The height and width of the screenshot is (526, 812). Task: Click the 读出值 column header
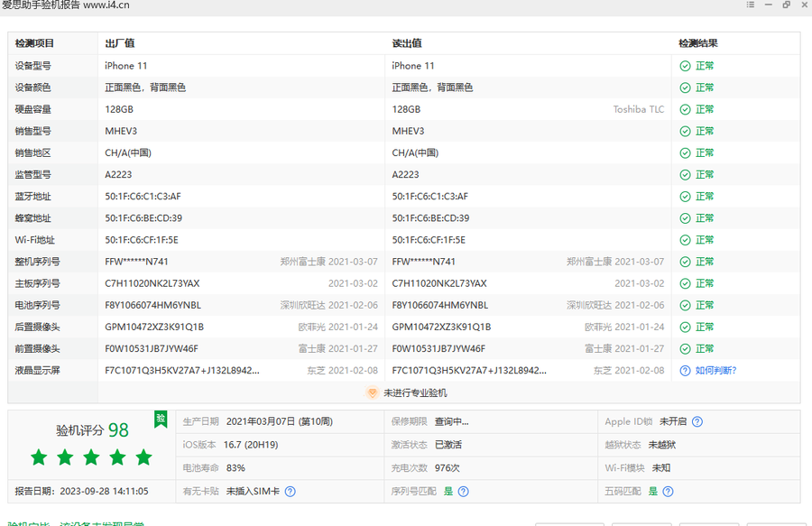tap(407, 43)
